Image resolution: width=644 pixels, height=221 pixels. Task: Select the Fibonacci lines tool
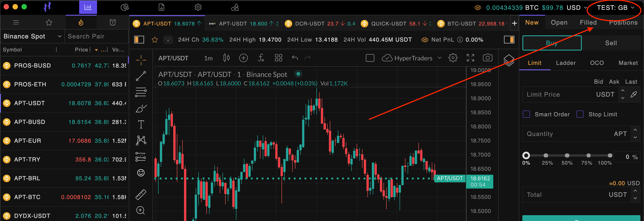click(141, 92)
